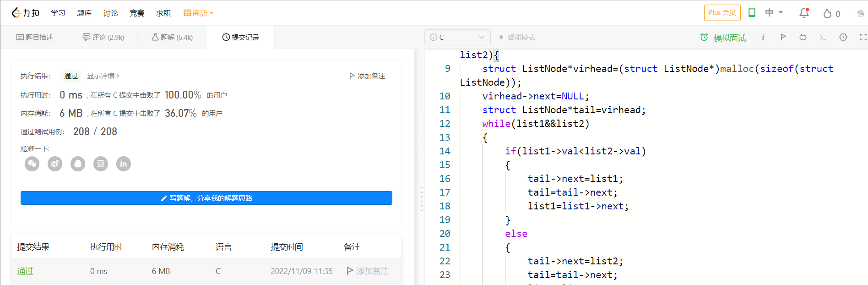Share result on Weibo

[x=55, y=164]
